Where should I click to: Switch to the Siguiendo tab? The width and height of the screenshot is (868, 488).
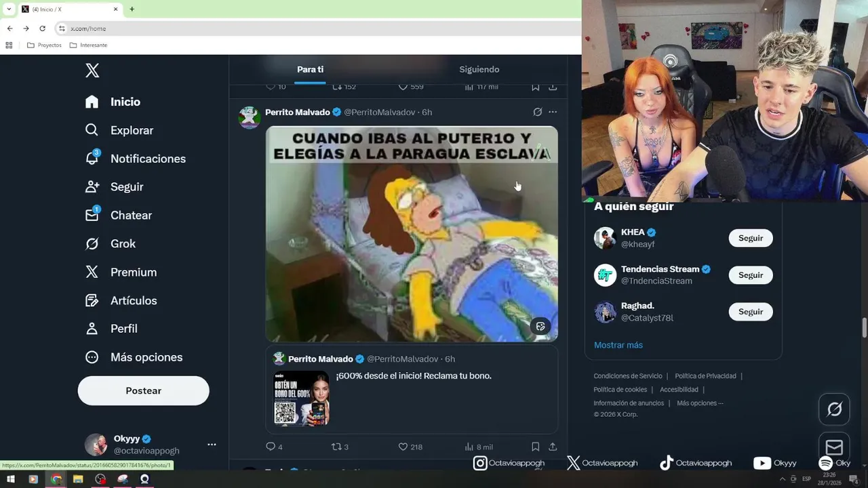pos(479,70)
